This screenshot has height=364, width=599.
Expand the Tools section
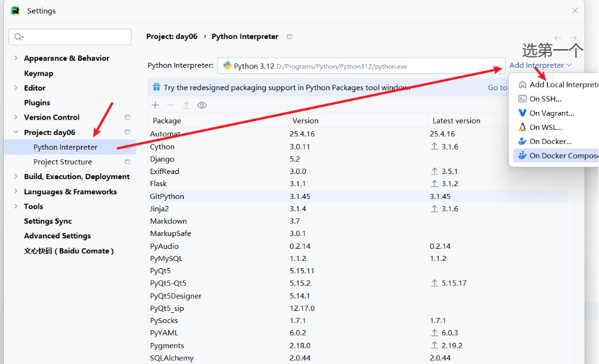click(15, 206)
